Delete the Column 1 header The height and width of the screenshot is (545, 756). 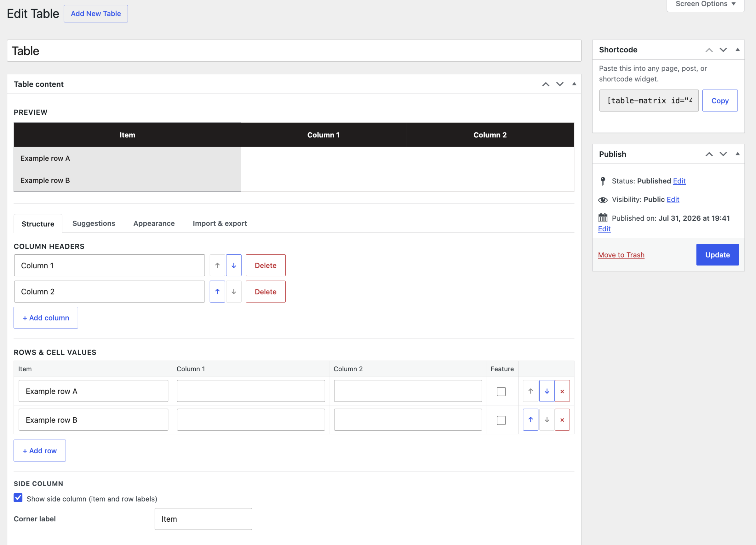(265, 265)
